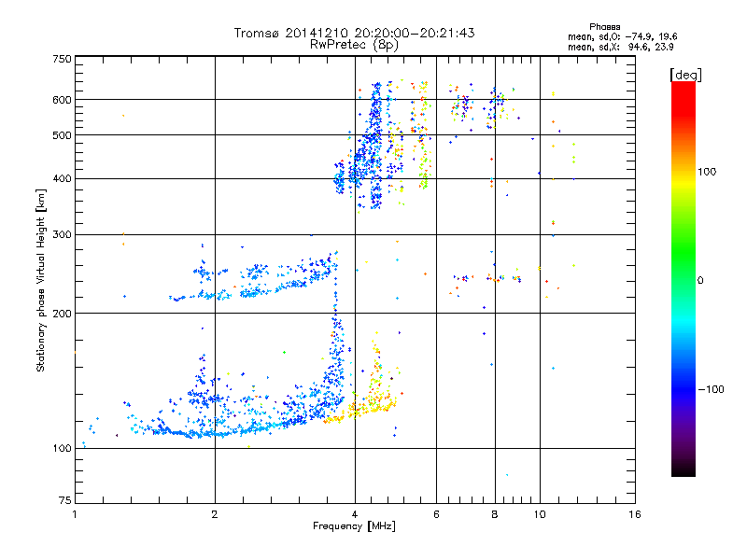Select the 'mean, sd,X: 94.6, 23.9' line

(x=620, y=47)
